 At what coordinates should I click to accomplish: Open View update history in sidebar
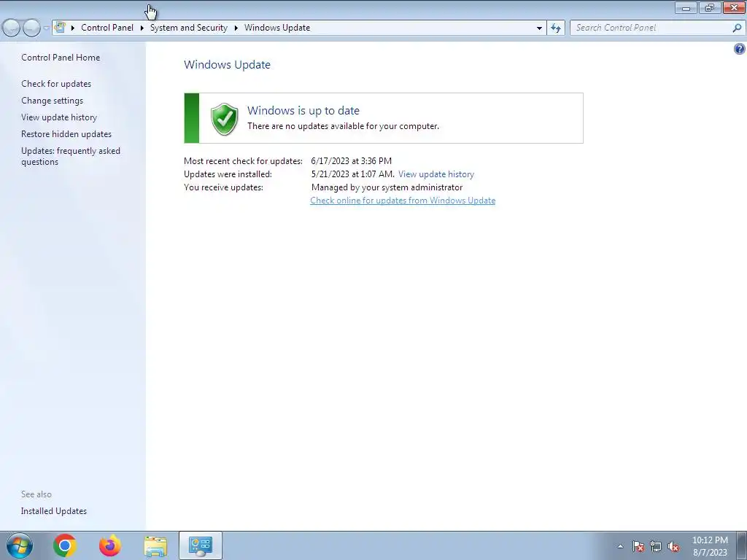(x=59, y=117)
